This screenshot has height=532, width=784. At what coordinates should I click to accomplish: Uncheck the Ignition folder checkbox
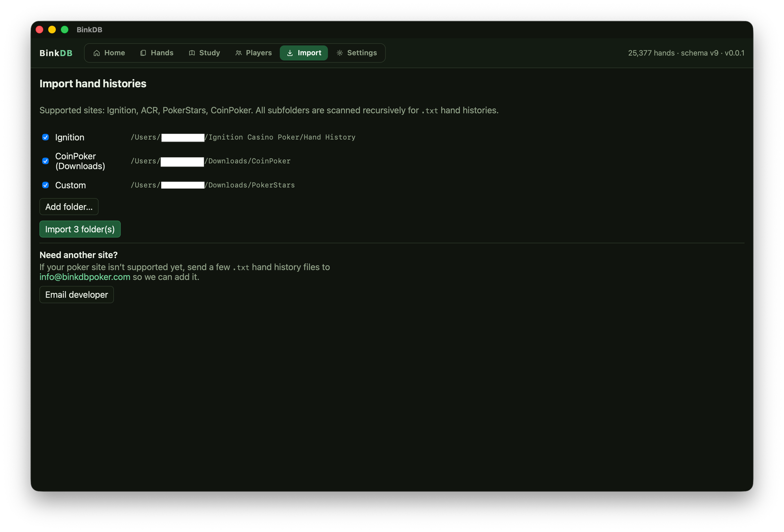[x=46, y=137]
